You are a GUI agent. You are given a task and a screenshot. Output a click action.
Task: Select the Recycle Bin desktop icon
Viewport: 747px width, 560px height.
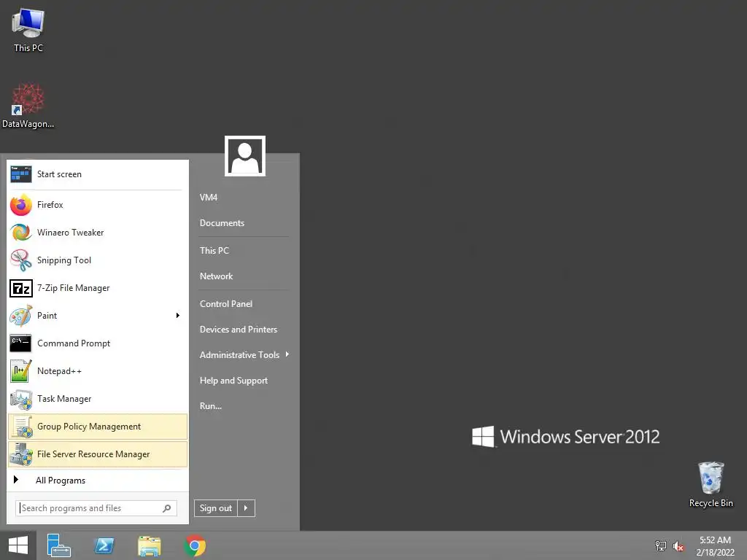(x=711, y=485)
